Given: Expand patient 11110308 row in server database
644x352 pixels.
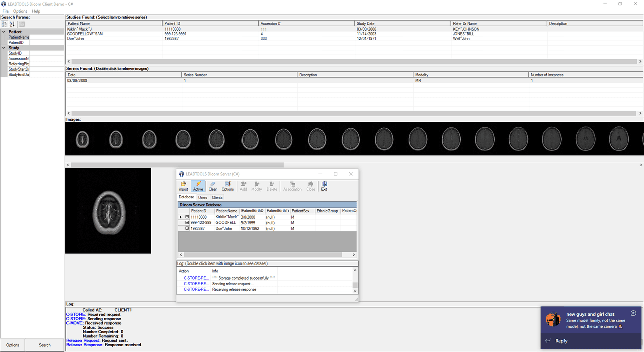Looking at the screenshot, I should coord(187,217).
